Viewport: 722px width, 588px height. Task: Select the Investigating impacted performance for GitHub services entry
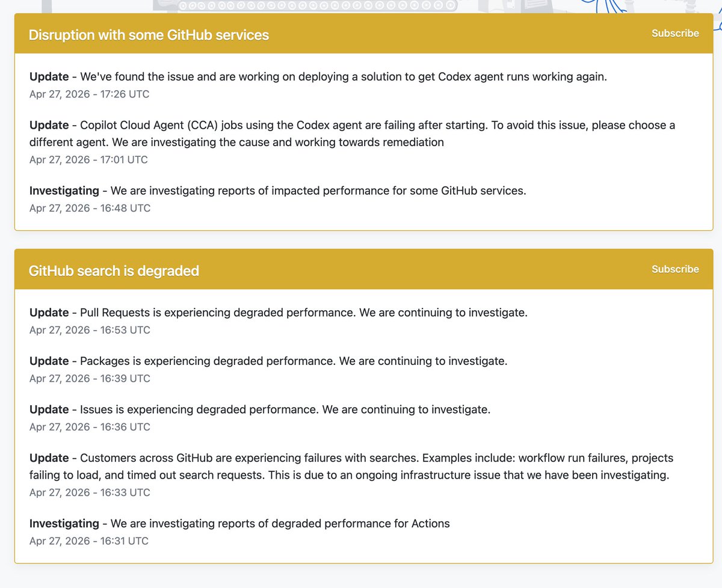pos(278,191)
